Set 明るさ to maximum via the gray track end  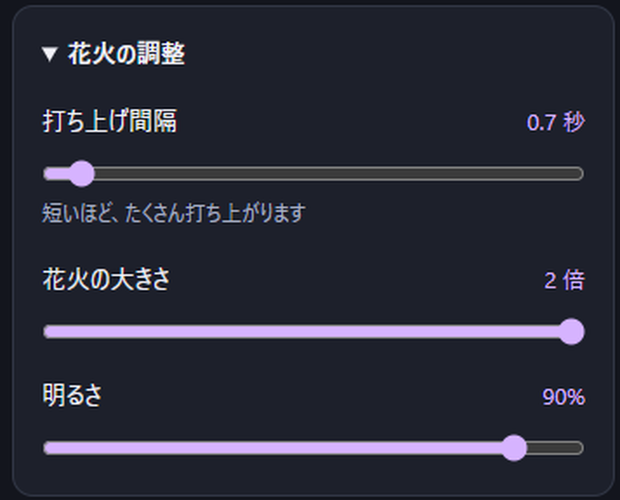point(578,448)
